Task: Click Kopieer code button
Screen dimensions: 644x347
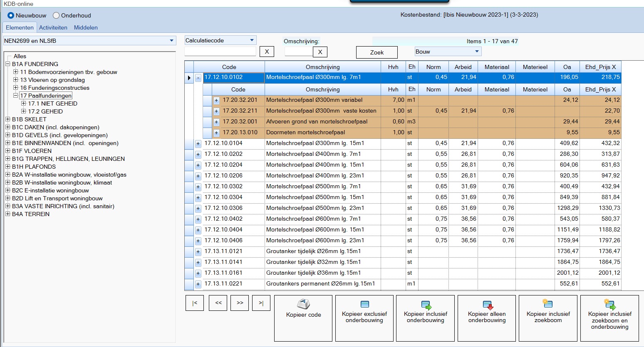Action: [x=303, y=318]
